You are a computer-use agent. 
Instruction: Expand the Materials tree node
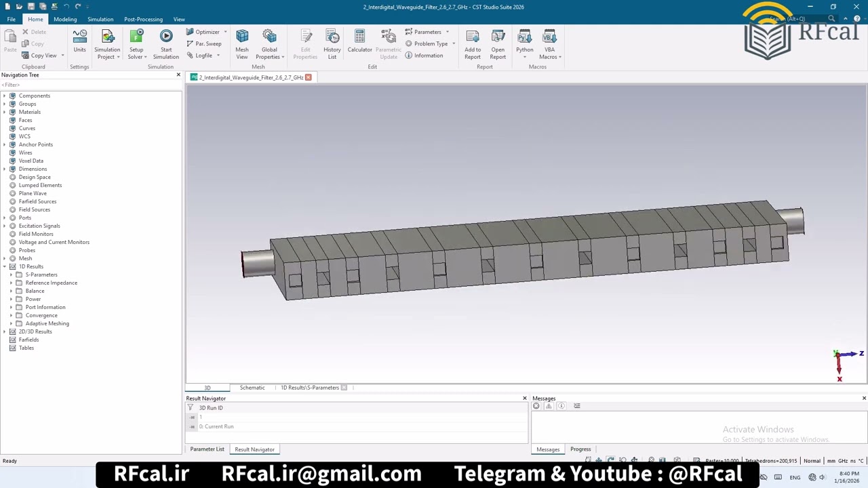coord(5,112)
